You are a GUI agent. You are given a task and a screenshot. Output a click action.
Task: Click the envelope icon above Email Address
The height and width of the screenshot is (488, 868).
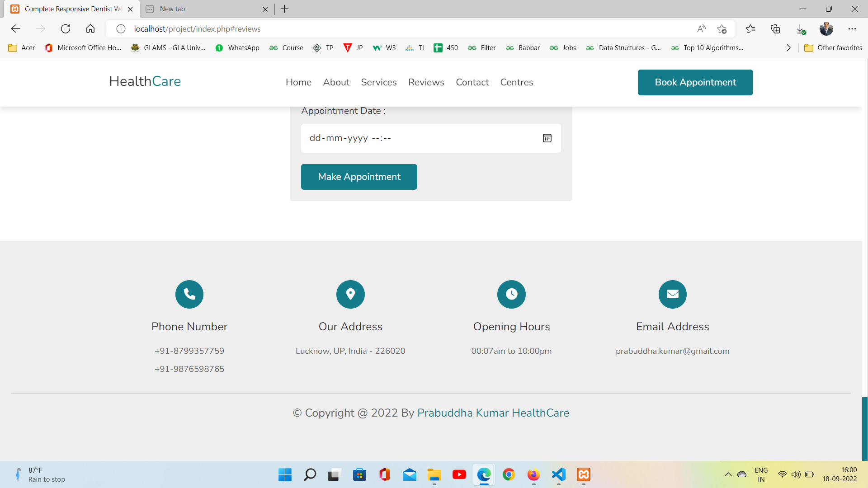672,294
